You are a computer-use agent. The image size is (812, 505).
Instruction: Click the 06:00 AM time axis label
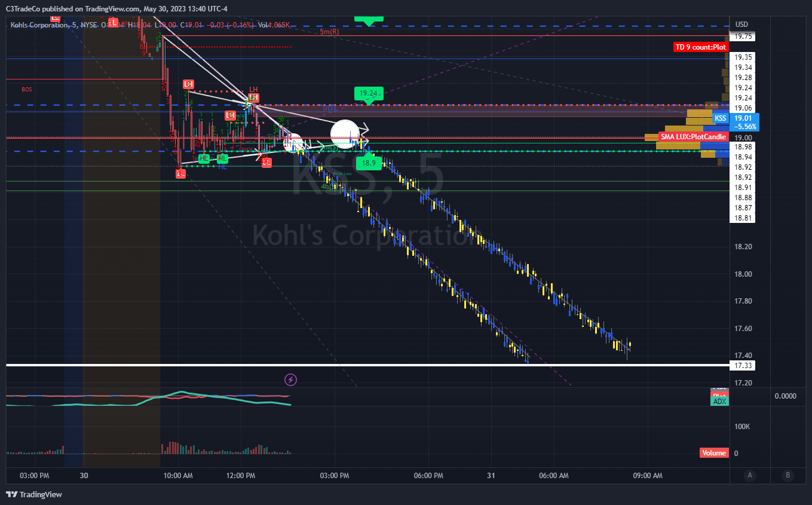(x=554, y=476)
